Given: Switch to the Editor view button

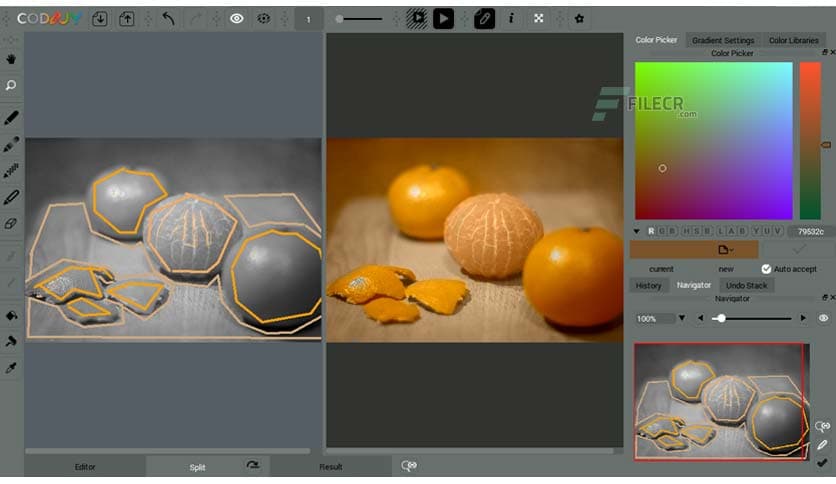Looking at the screenshot, I should coord(85,467).
